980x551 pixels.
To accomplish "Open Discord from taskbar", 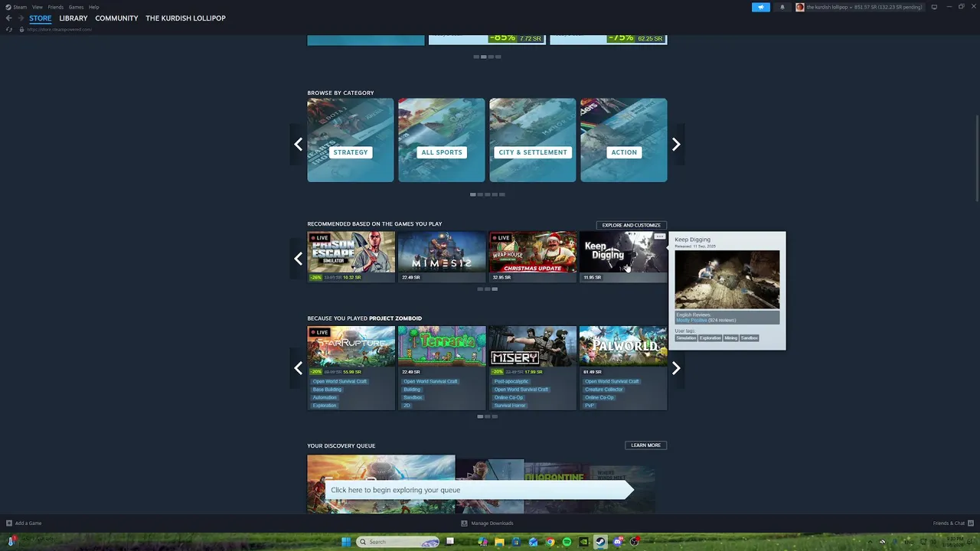I will [x=617, y=542].
